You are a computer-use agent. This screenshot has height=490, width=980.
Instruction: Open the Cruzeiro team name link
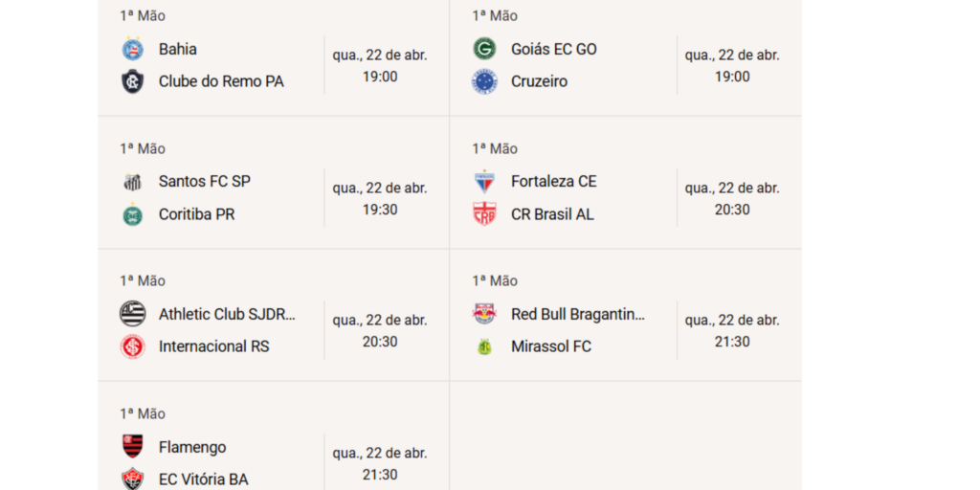(539, 81)
